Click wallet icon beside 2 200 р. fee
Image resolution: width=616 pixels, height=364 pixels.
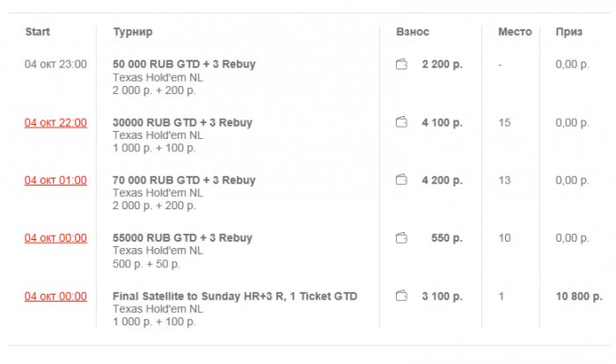tap(401, 64)
